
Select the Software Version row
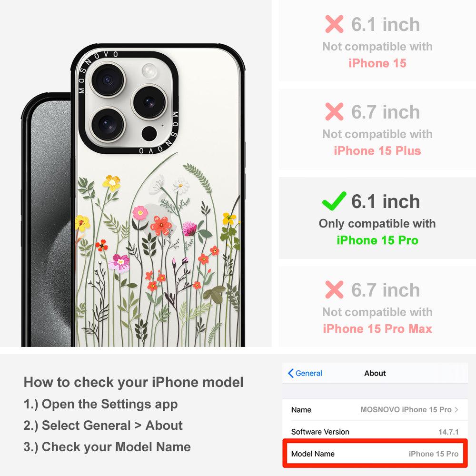point(375,431)
